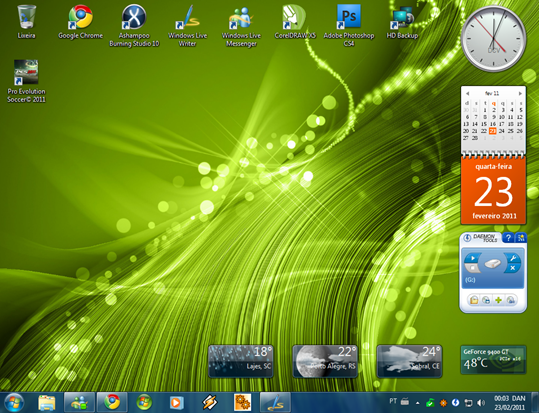Image resolution: width=539 pixels, height=413 pixels.
Task: Launch Windows Media Center from taskbar
Action: (x=144, y=403)
